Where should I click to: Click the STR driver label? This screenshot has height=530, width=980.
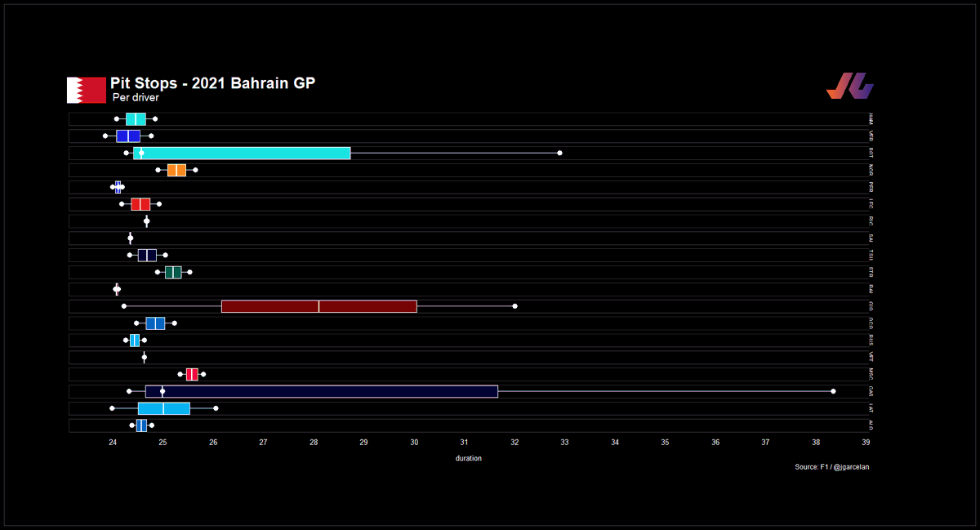872,272
